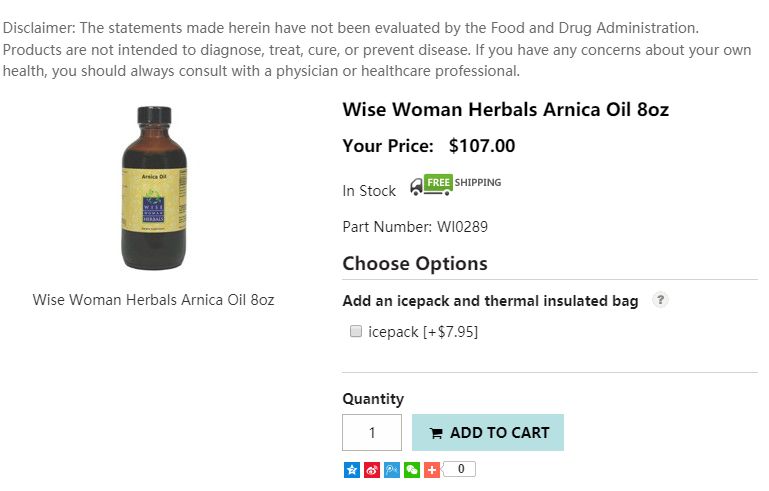Share the product to QZone
The image size is (769, 491).
tap(351, 469)
